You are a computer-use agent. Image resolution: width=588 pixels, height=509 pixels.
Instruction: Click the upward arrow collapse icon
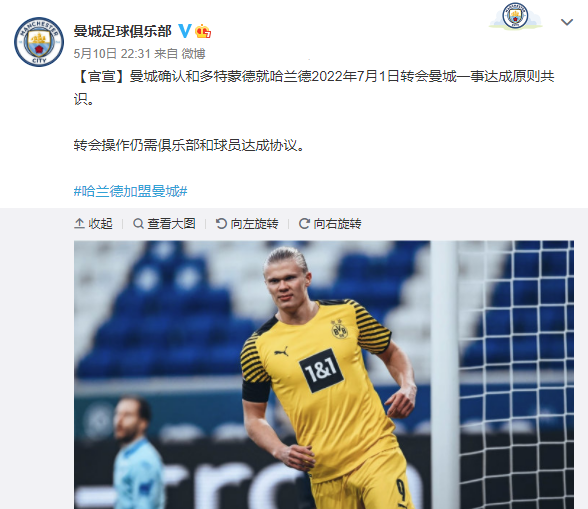point(79,224)
